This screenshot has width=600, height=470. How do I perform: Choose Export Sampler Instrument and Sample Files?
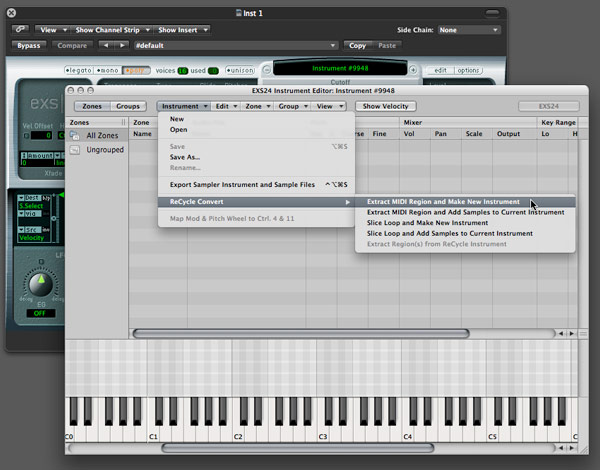point(256,184)
